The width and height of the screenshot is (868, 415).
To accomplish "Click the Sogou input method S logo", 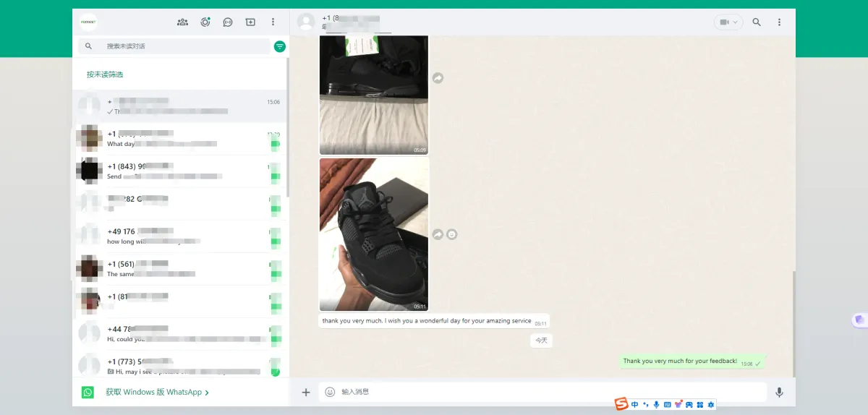I will (x=621, y=404).
